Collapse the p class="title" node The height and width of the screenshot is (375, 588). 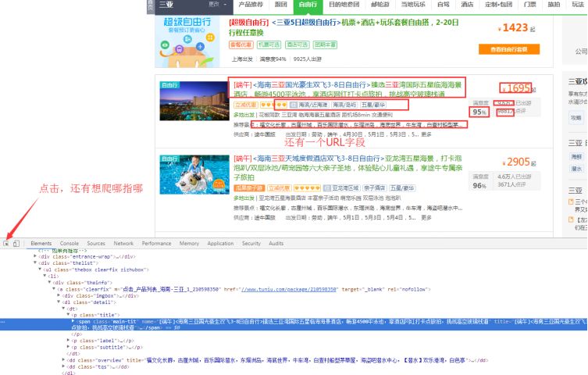(x=68, y=315)
